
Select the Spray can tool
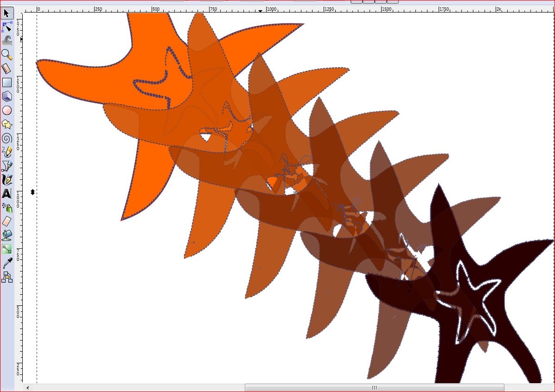click(7, 207)
